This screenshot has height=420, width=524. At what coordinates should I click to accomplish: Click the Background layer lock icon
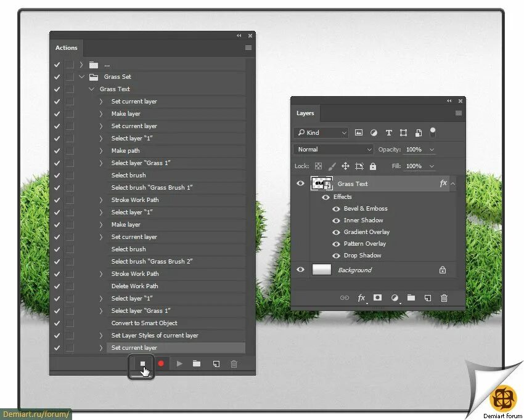tap(443, 270)
